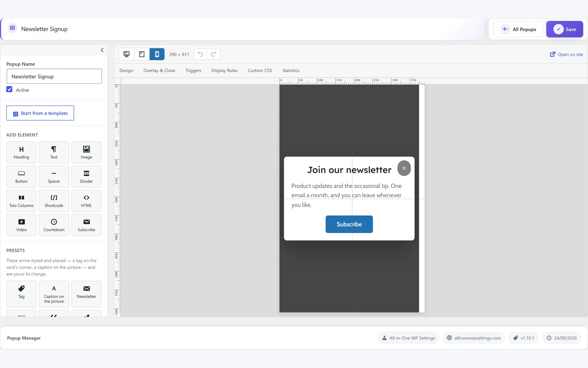Image resolution: width=588 pixels, height=368 pixels.
Task: View the Statistics tab
Action: pos(291,71)
